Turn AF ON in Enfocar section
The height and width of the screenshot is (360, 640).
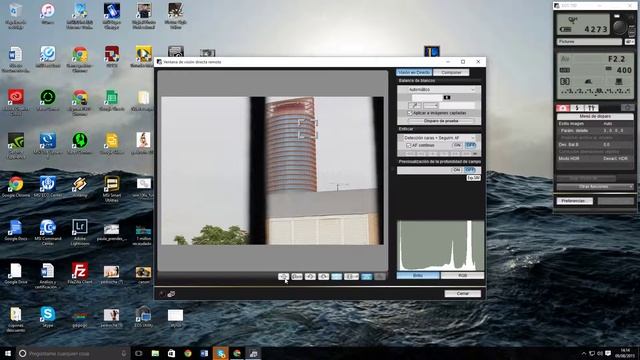point(457,145)
